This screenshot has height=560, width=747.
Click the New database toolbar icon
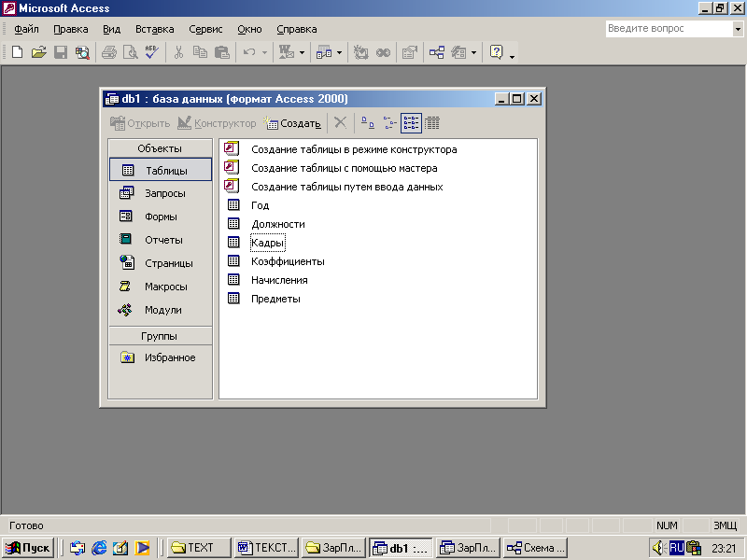click(17, 52)
